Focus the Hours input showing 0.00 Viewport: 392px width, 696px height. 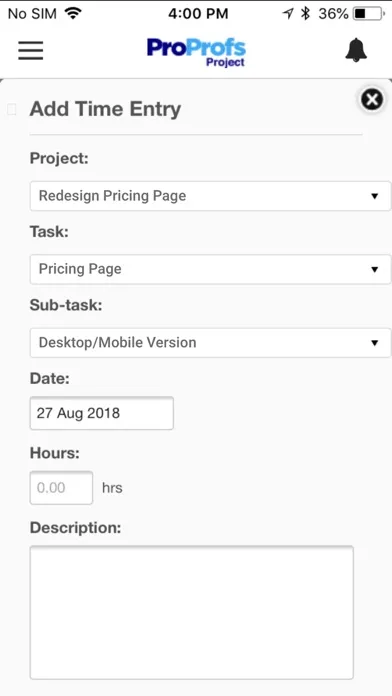61,488
